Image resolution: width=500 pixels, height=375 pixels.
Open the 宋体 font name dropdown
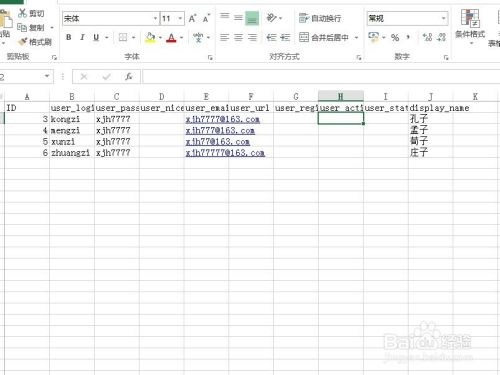tap(155, 18)
